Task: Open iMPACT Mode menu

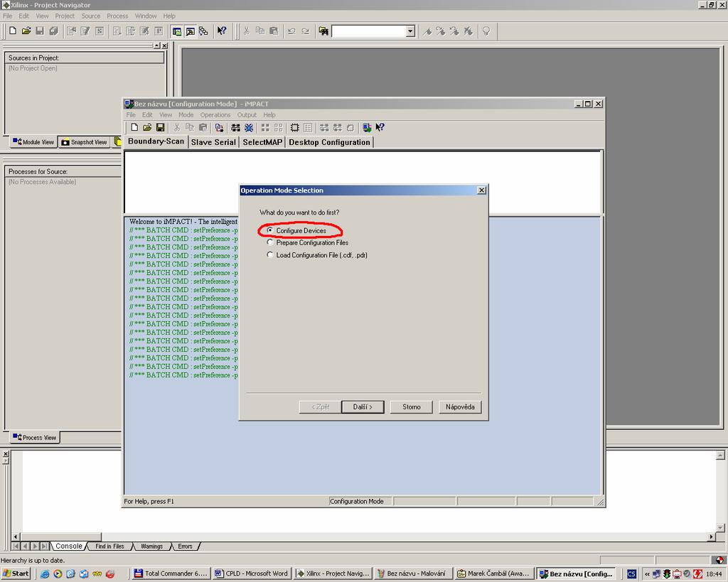Action: click(186, 114)
